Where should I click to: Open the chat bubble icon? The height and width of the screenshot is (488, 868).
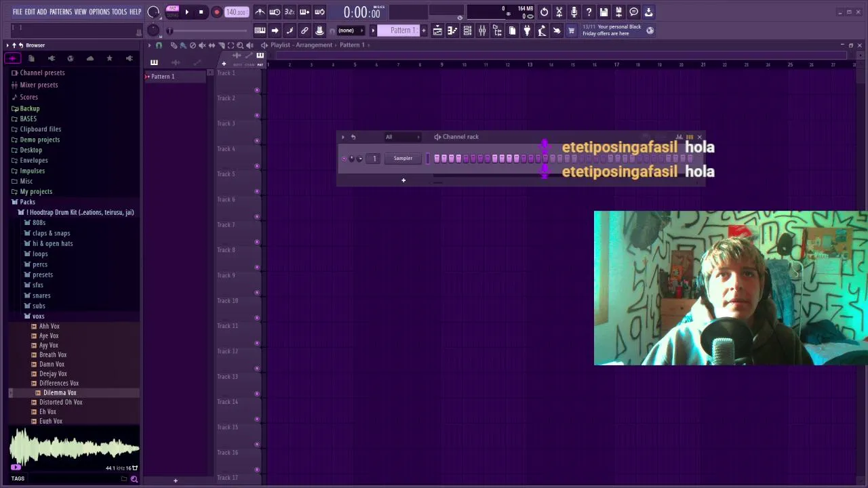(633, 12)
